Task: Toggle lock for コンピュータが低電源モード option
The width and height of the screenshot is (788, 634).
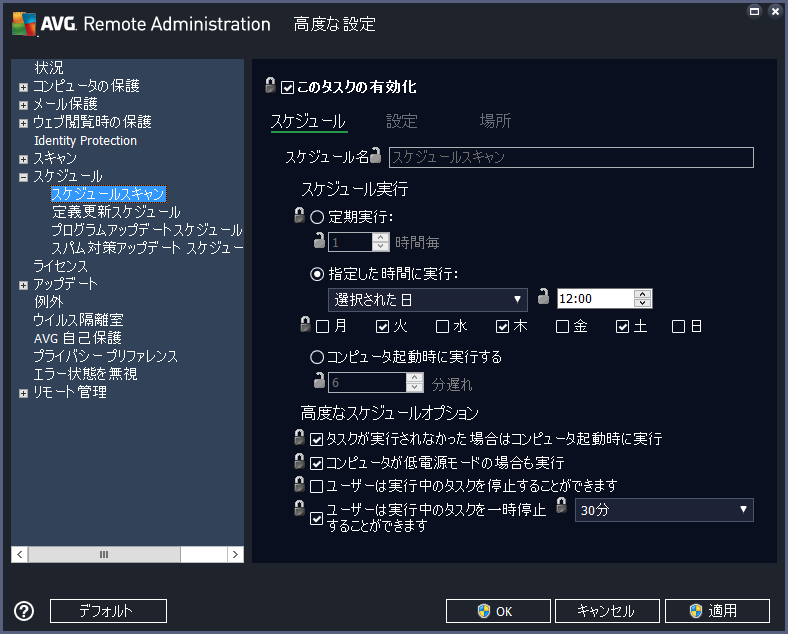Action: [x=299, y=461]
